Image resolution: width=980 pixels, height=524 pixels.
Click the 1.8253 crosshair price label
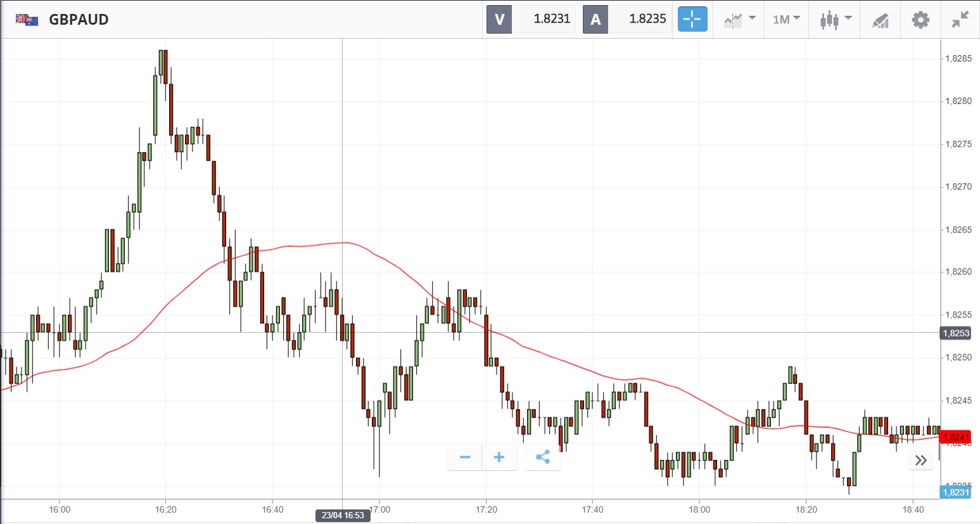pyautogui.click(x=955, y=333)
